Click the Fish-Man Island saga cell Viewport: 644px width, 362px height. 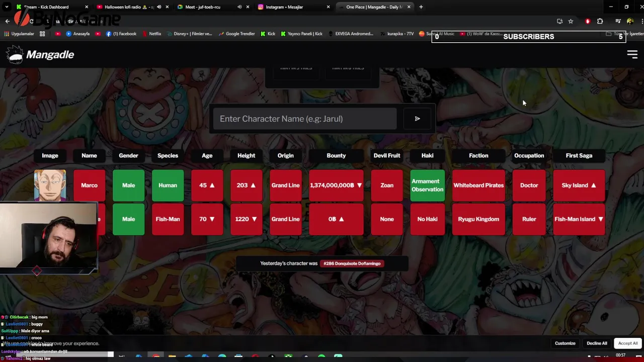pyautogui.click(x=579, y=219)
